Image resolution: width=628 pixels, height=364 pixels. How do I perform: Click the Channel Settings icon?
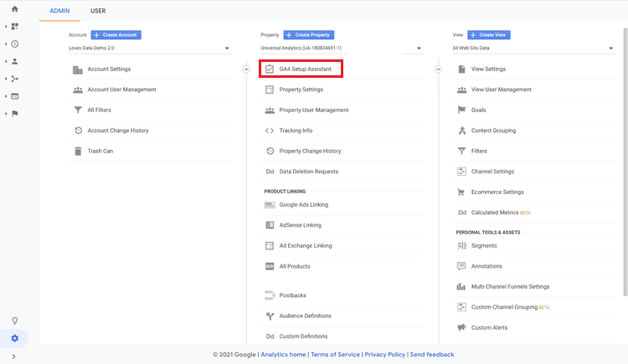461,172
